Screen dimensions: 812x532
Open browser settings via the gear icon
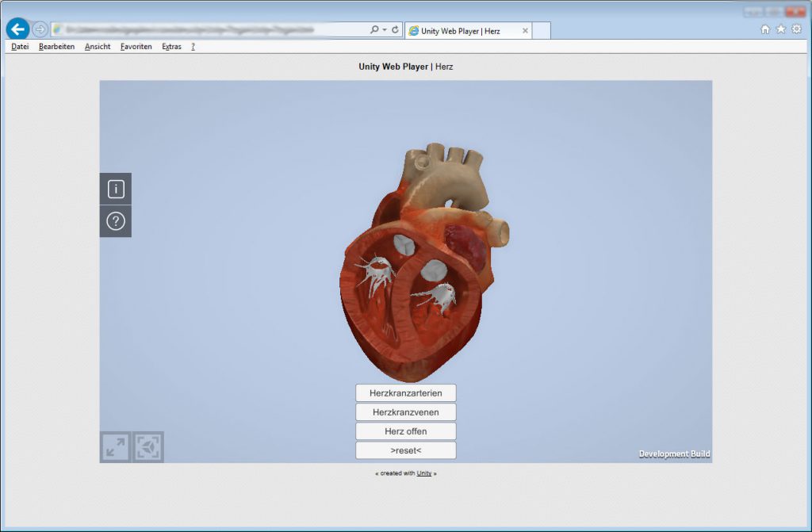coord(796,29)
